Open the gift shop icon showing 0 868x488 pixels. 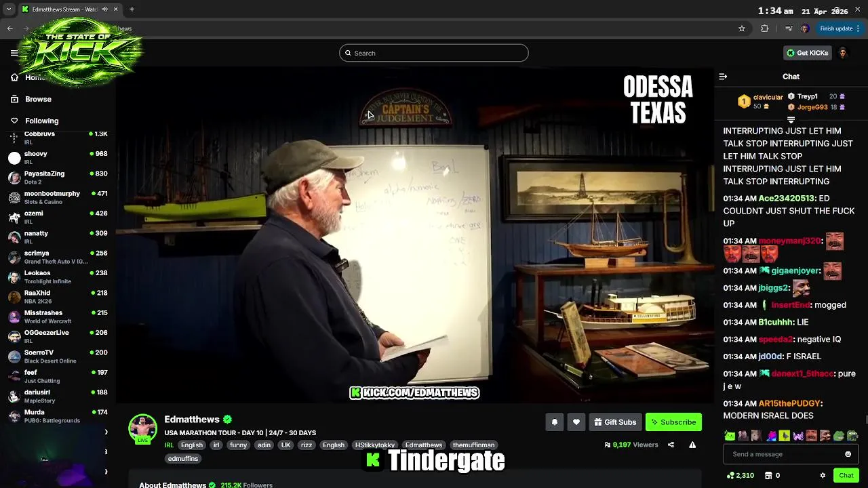coord(772,476)
